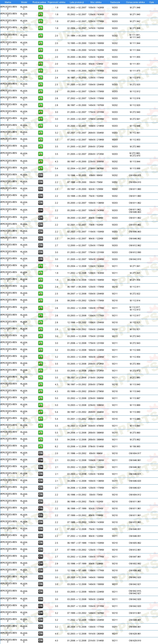Select the ON diesel icon for OM 604.910
Viewport: 158px width, 644px height.
click(x=40, y=182)
